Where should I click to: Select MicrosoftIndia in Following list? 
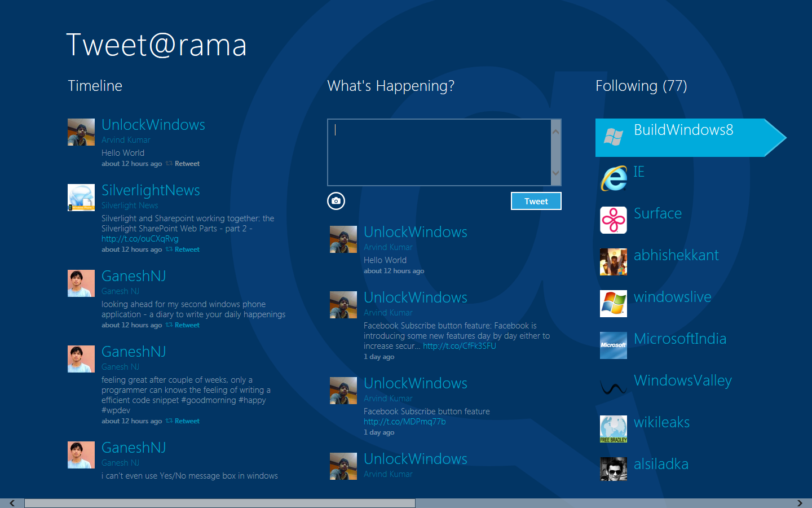pos(680,339)
